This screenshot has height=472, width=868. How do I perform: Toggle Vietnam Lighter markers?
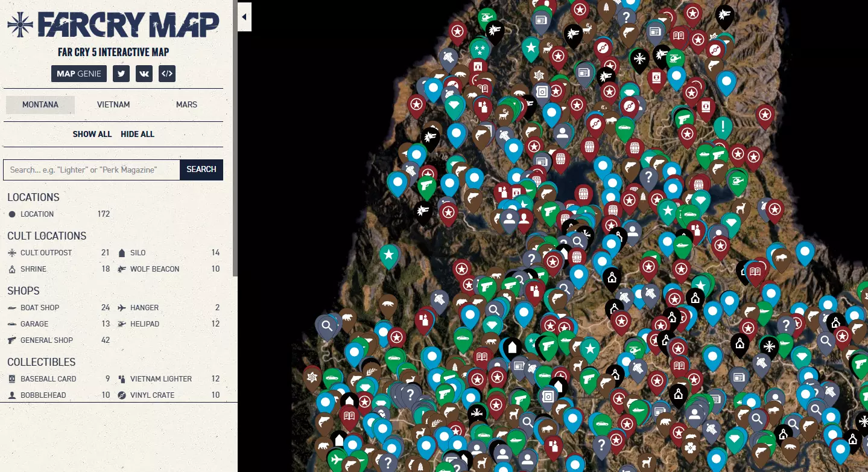(x=169, y=379)
